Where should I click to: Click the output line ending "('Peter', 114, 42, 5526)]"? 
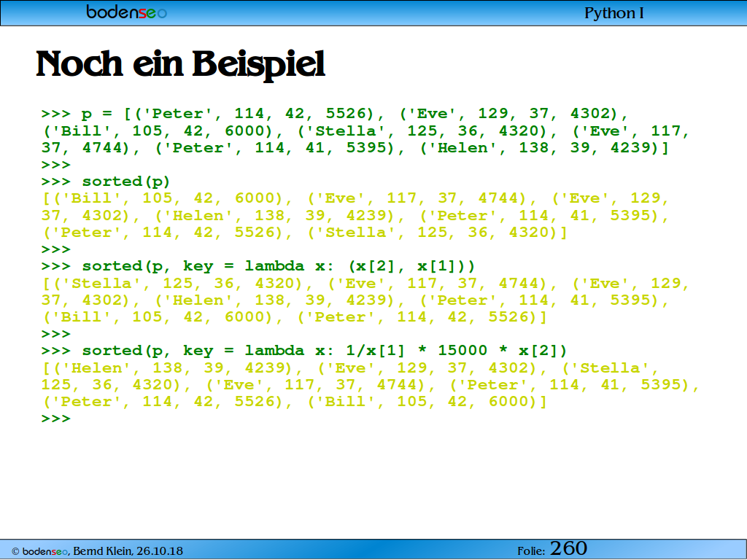[295, 317]
